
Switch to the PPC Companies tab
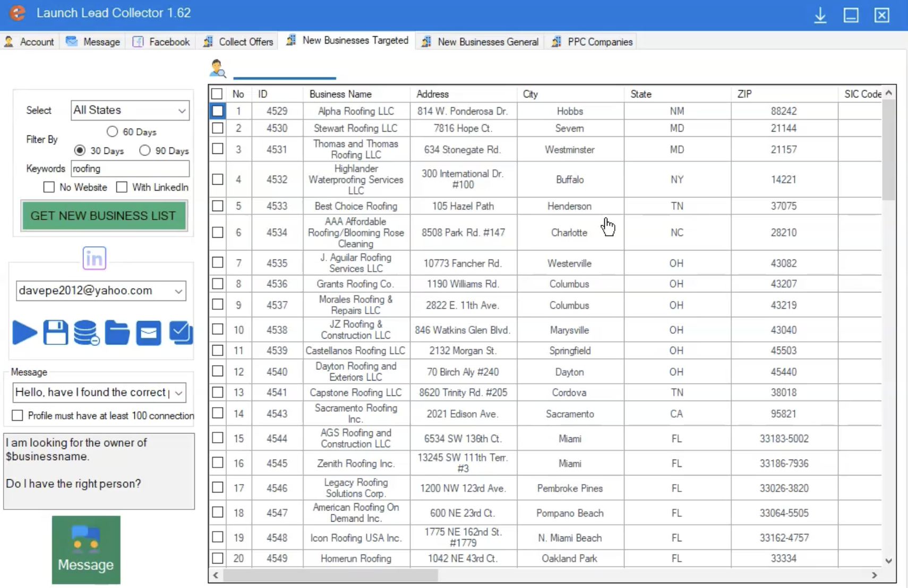pos(593,42)
